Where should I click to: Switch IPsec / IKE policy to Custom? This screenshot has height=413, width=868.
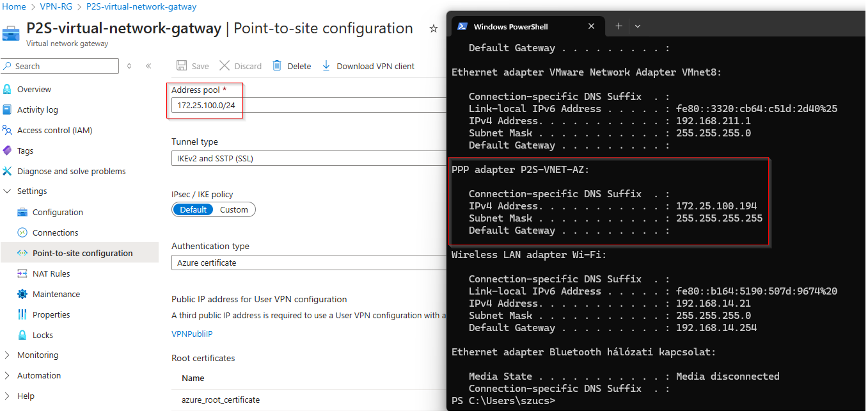pos(234,209)
